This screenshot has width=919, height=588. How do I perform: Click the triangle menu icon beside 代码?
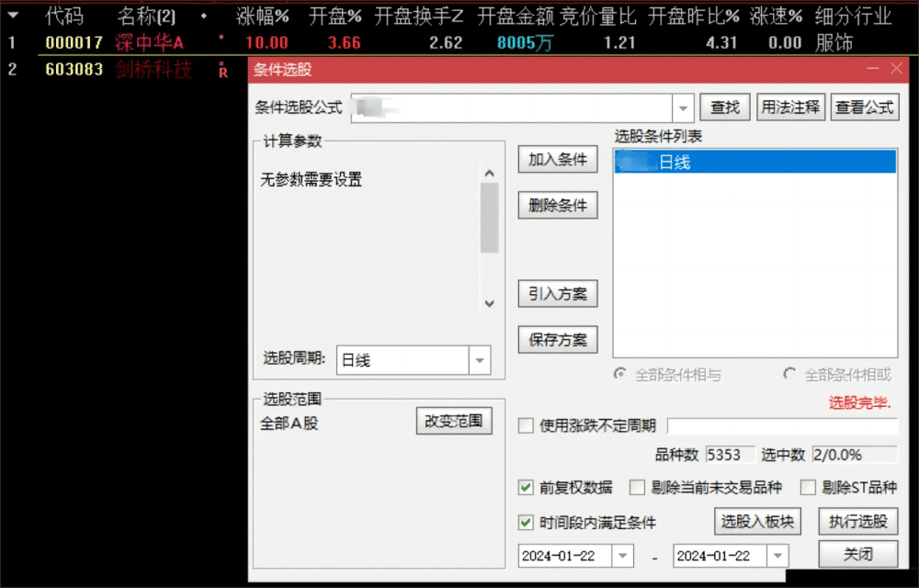click(x=13, y=17)
